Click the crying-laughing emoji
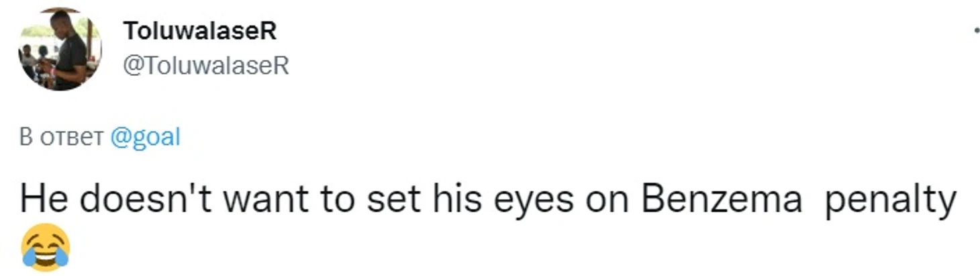The height and width of the screenshot is (276, 980). [x=46, y=248]
